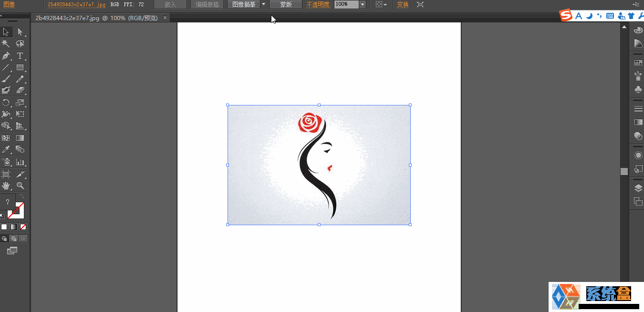644x312 pixels.
Task: Open Image Trace presets dropdown arrow
Action: pyautogui.click(x=264, y=4)
